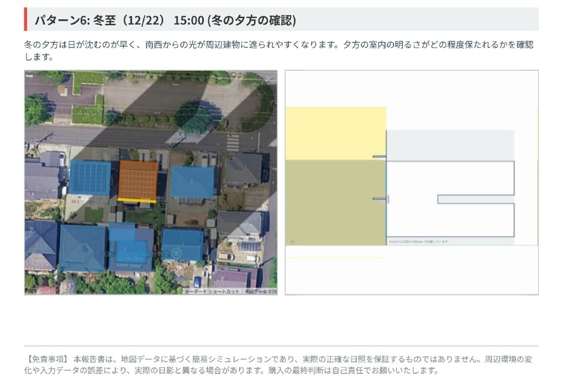Click the orange highlighted target house roof
This screenshot has height=392, width=565.
[138, 180]
